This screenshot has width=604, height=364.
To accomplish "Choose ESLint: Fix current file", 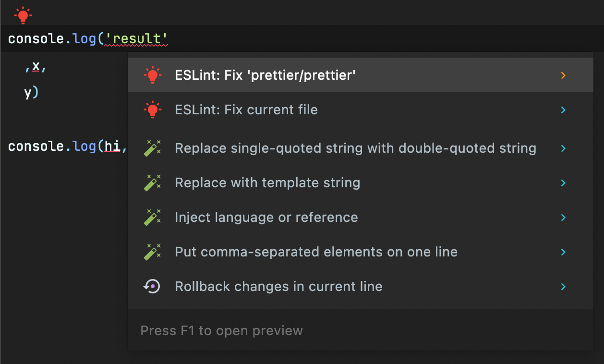I will pos(246,110).
